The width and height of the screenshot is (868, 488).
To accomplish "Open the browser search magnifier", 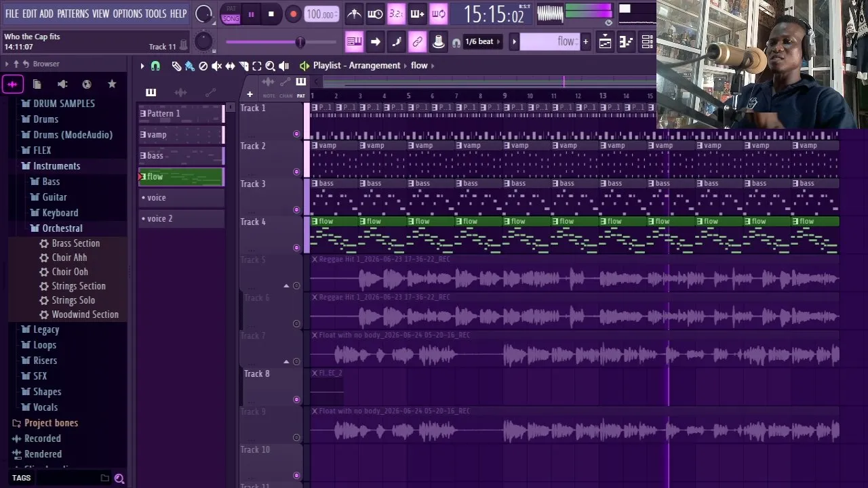I will click(x=119, y=479).
